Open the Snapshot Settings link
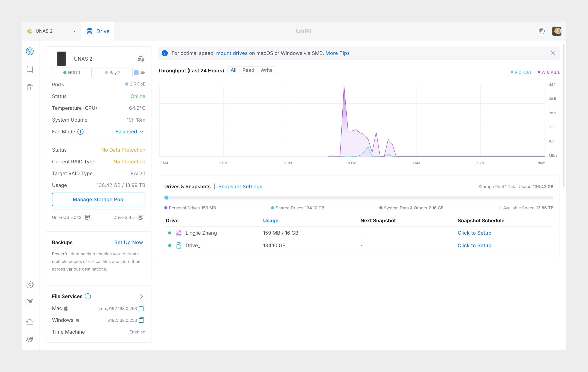588x372 pixels. click(x=240, y=187)
